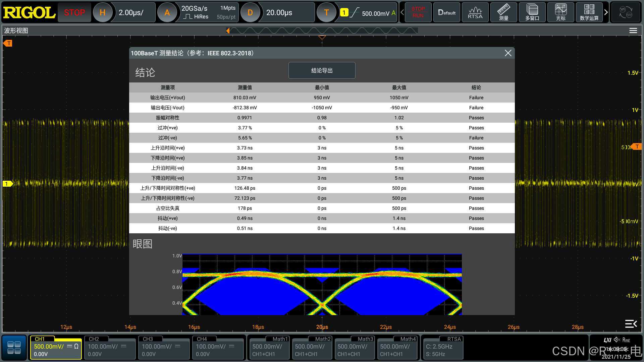Click the waveform view hamburger menu icon
This screenshot has width=644, height=362.
[x=633, y=31]
